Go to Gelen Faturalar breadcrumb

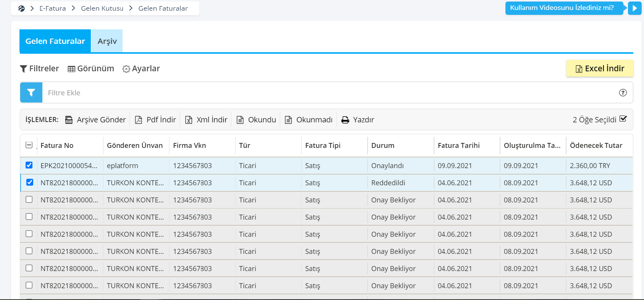[163, 8]
